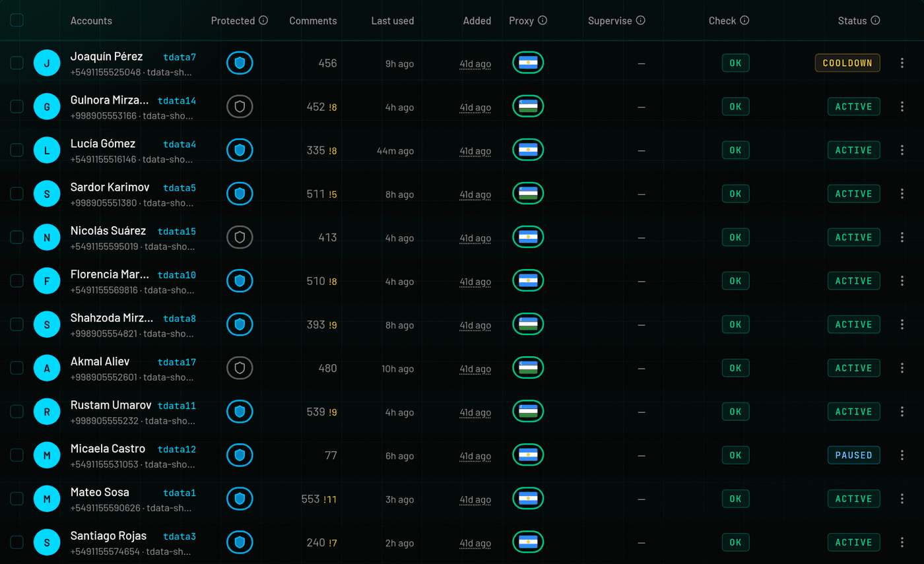The width and height of the screenshot is (924, 564).
Task: Open the three-dot menu for Joaquín Pérez
Action: [902, 63]
